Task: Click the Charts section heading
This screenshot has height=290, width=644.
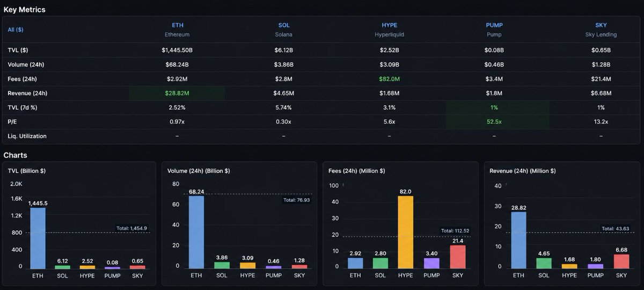Action: [x=14, y=155]
